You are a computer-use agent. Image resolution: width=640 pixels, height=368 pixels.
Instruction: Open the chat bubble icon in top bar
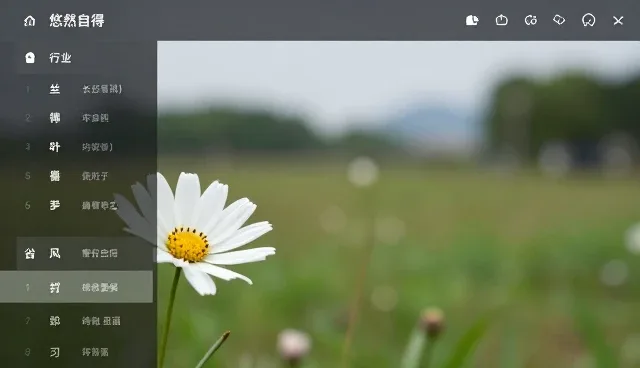(x=589, y=20)
